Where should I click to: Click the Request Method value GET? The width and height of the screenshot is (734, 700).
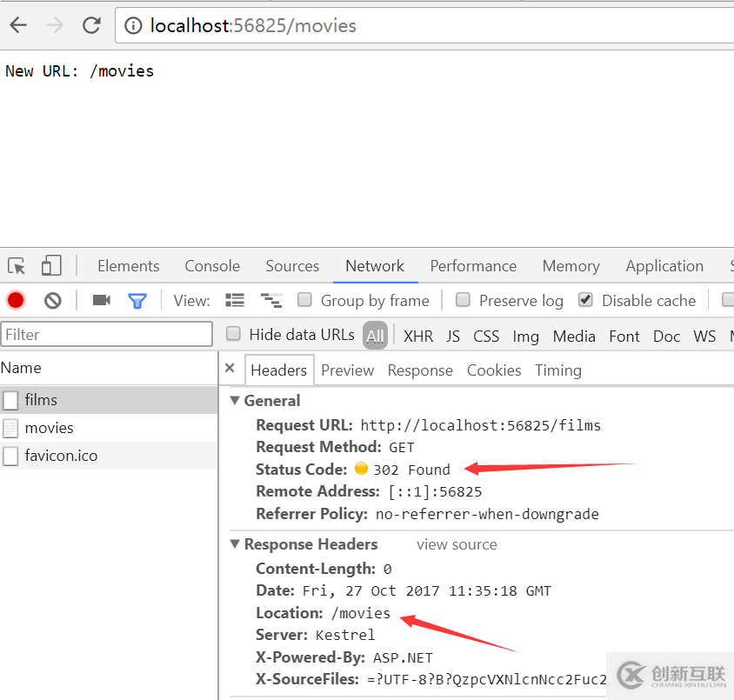(402, 448)
